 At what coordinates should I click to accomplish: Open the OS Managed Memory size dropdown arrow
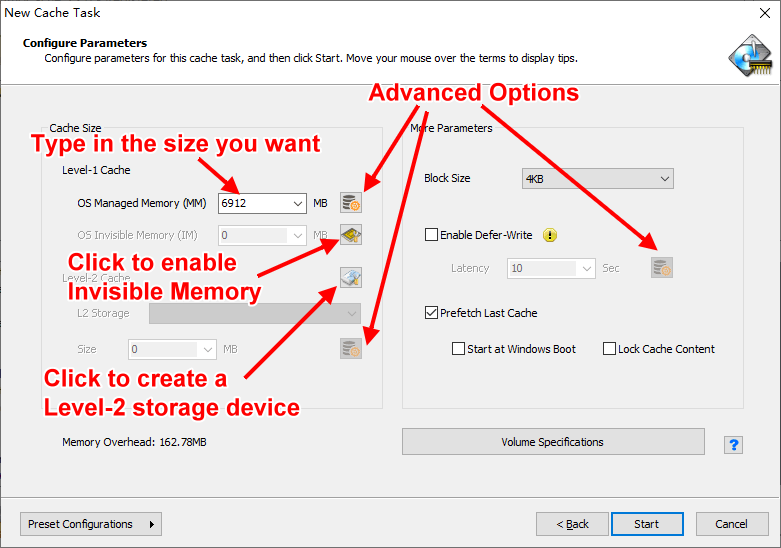(298, 203)
